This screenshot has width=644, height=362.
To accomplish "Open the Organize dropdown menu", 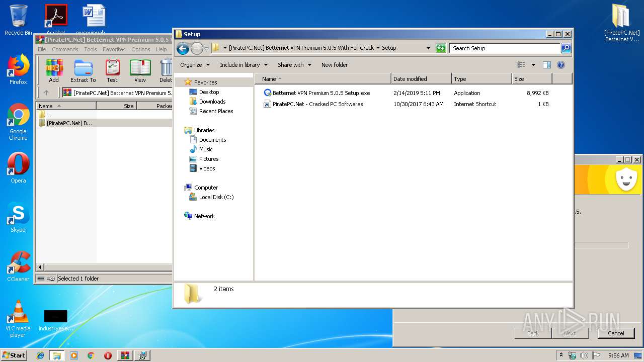I will click(194, 65).
